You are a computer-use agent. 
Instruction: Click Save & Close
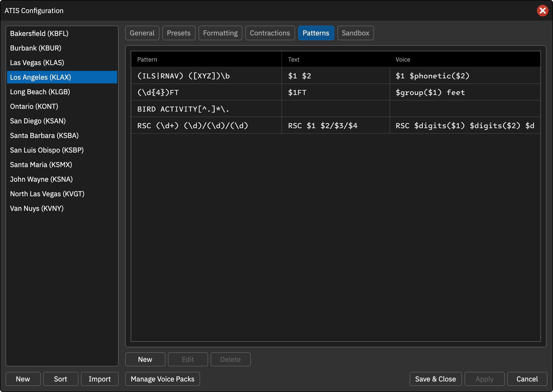point(436,379)
